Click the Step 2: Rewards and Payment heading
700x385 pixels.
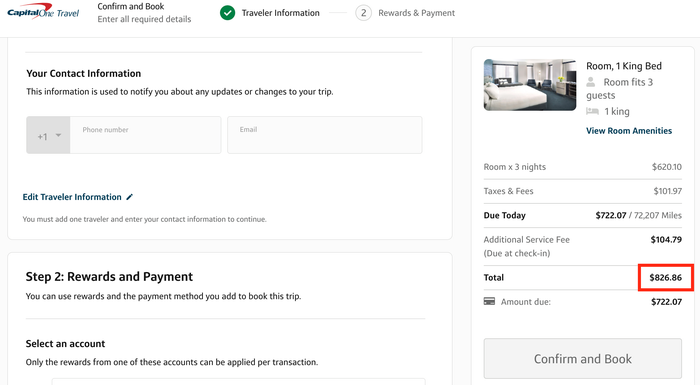pos(109,276)
